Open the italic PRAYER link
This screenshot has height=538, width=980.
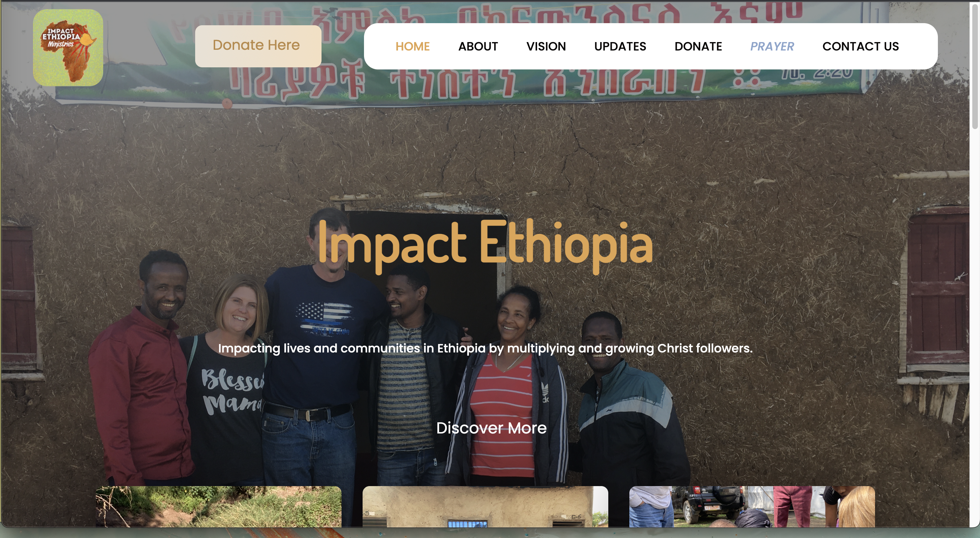tap(772, 46)
